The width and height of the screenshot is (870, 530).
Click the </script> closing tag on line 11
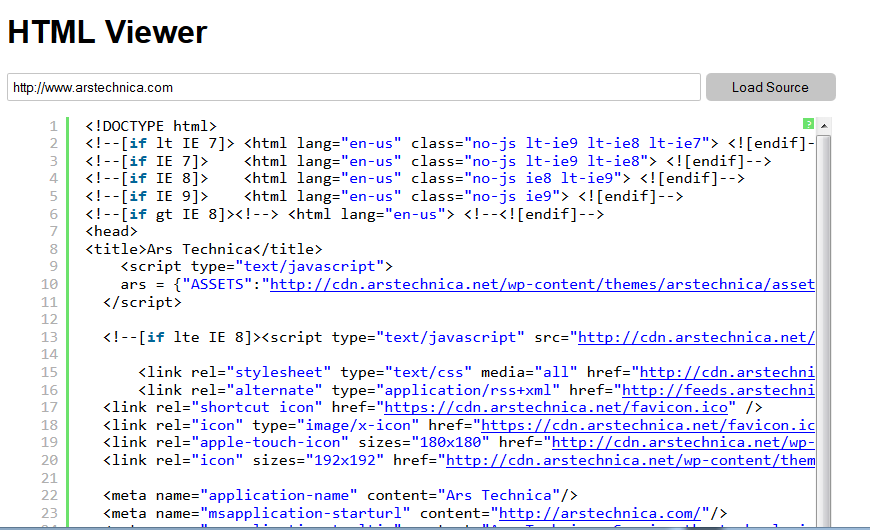tap(142, 302)
